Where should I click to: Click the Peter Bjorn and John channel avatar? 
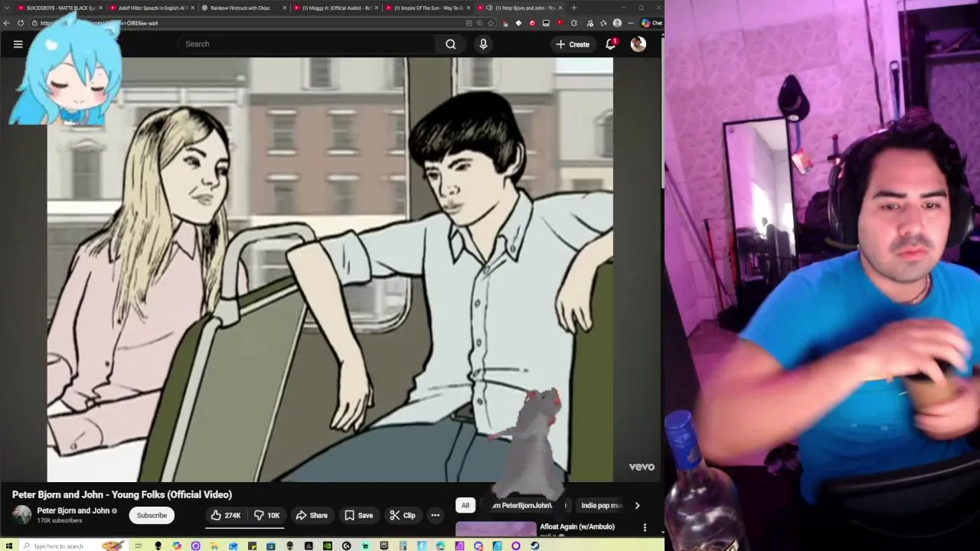click(21, 515)
